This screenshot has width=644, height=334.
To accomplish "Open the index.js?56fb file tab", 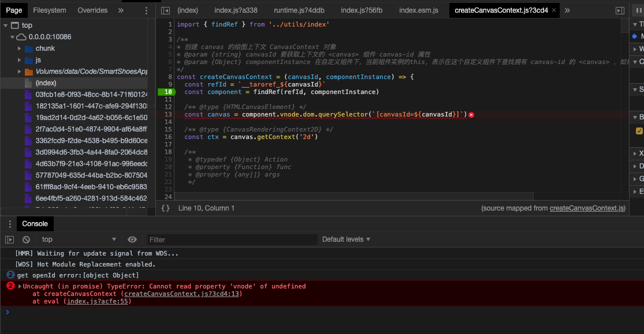I will pyautogui.click(x=362, y=10).
